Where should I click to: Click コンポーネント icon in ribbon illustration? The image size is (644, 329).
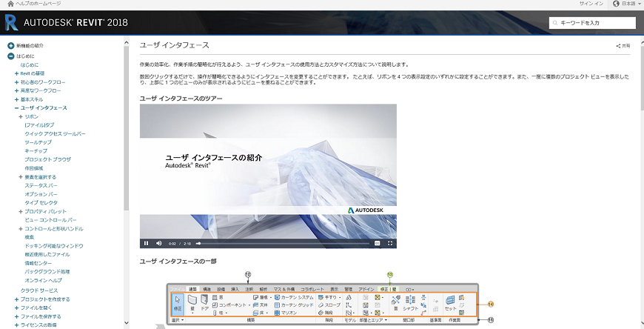[x=215, y=305]
